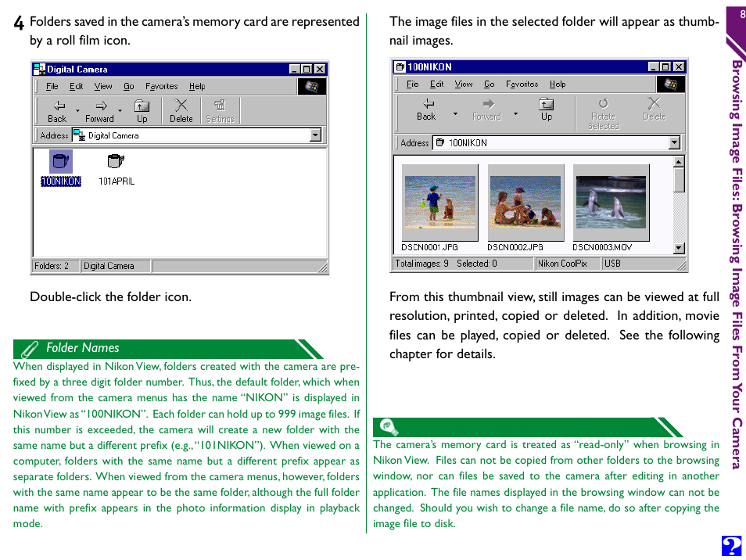Open the View menu in the 100NIKON window
Viewport: 746px width, 560px height.
[464, 84]
